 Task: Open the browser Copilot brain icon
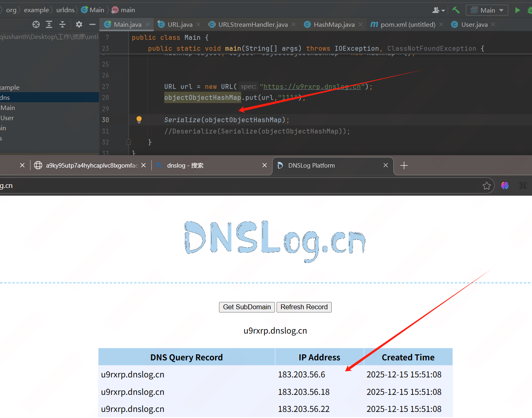(x=505, y=185)
